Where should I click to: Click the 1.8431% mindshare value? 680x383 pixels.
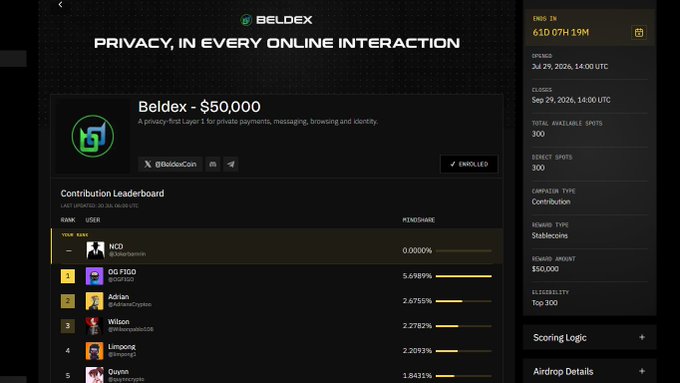click(x=417, y=376)
